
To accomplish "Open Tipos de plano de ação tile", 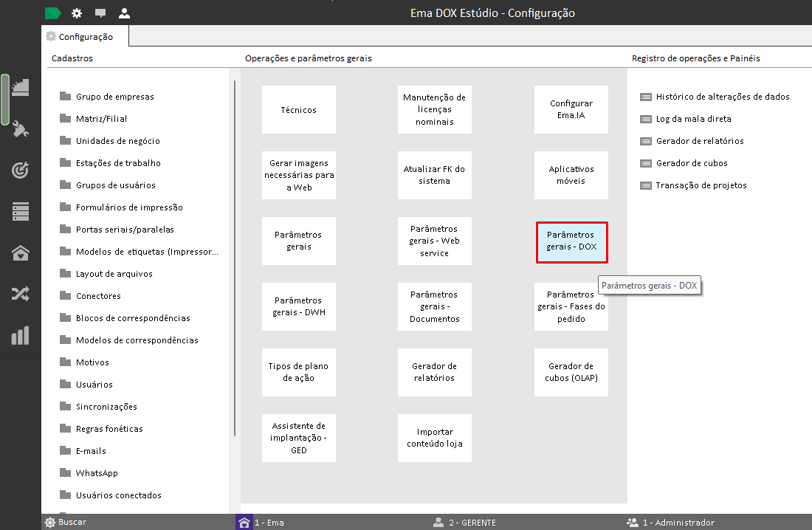I will tap(299, 373).
